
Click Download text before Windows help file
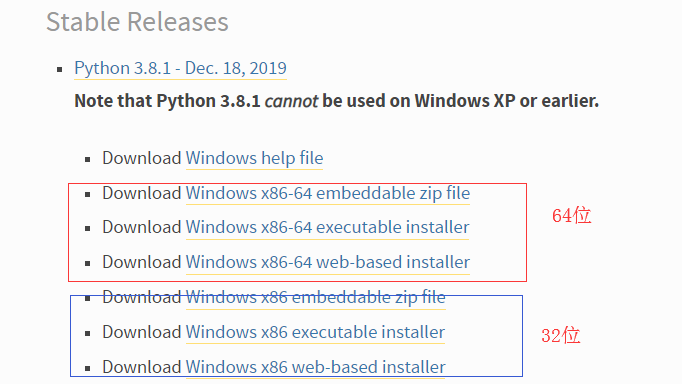click(x=142, y=158)
